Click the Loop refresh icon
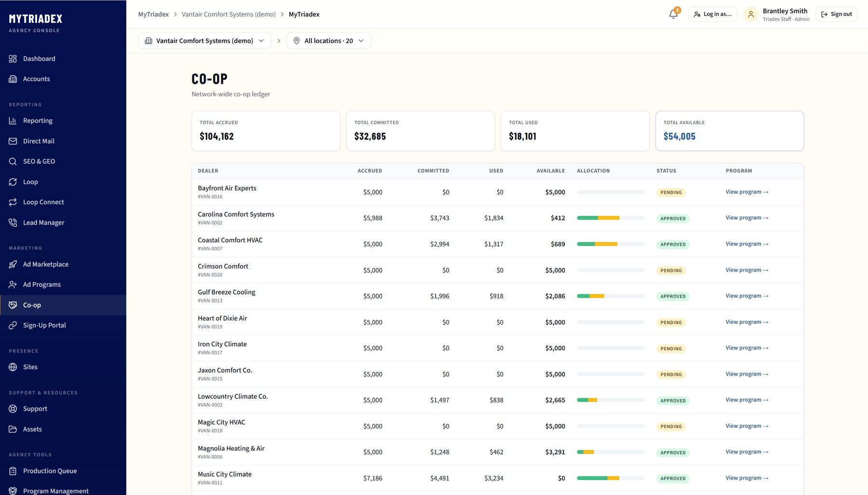 point(13,182)
